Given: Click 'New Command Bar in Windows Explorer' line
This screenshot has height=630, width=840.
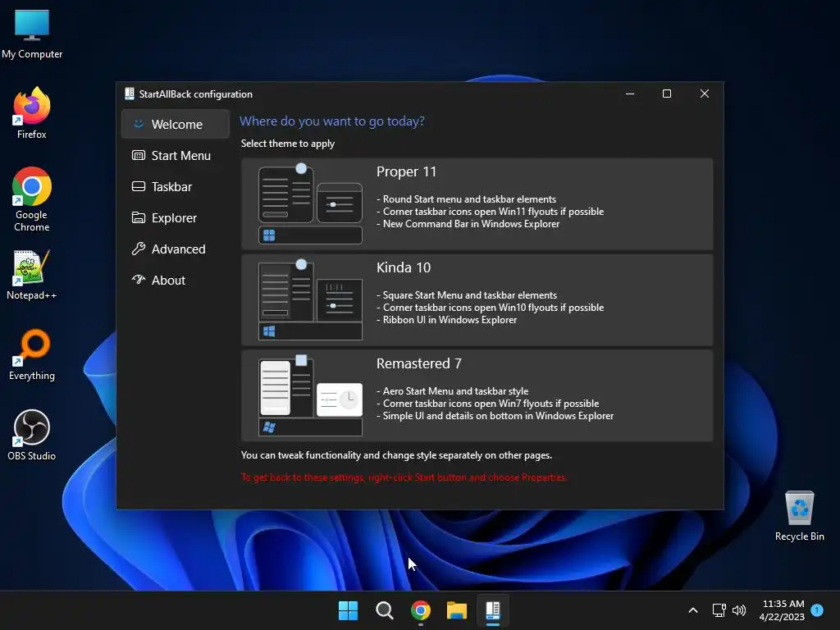Looking at the screenshot, I should [468, 224].
